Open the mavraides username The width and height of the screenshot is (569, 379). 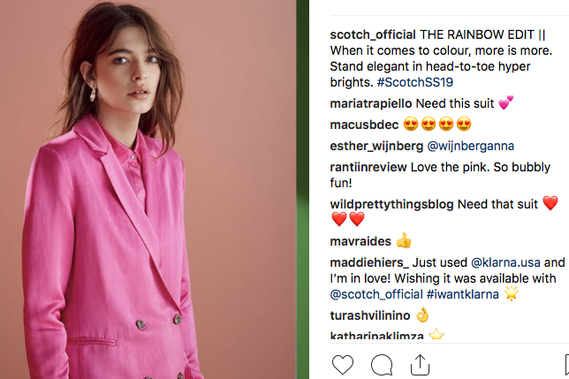tap(360, 241)
